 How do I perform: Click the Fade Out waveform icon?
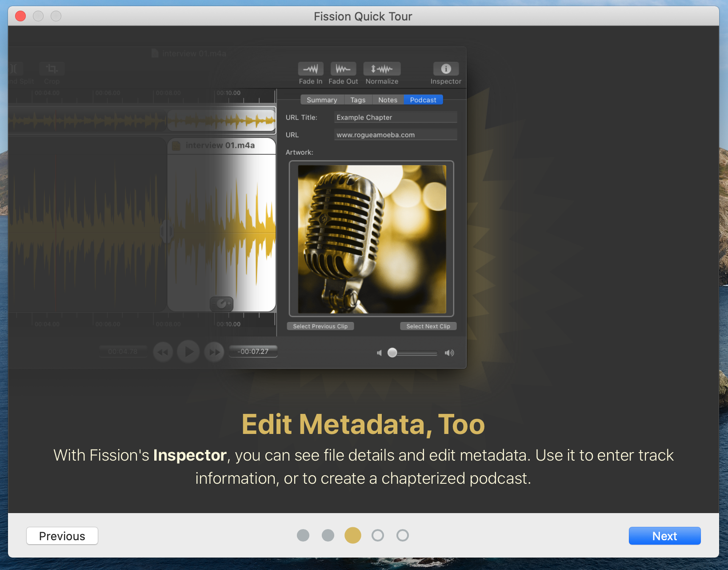(343, 69)
